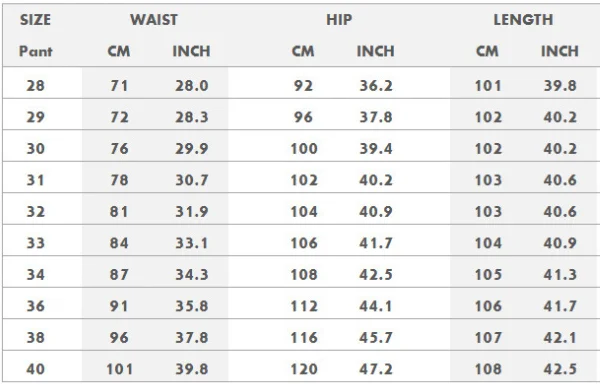
Task: Select the size 32 cell
Action: tap(36, 212)
